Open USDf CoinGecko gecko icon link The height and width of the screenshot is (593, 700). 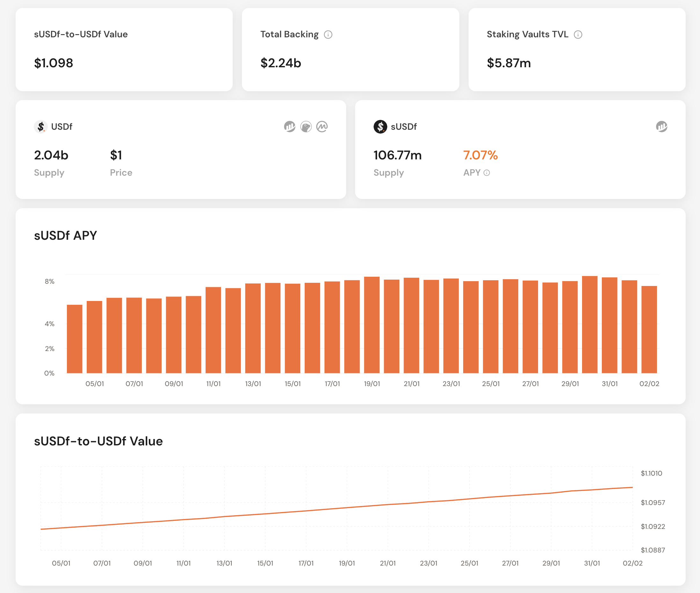click(306, 127)
